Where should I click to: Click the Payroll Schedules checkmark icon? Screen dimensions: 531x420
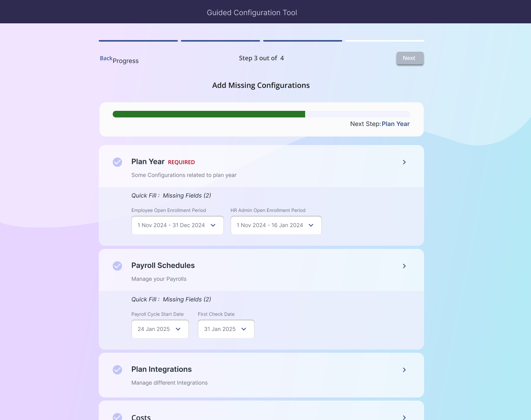pyautogui.click(x=117, y=266)
